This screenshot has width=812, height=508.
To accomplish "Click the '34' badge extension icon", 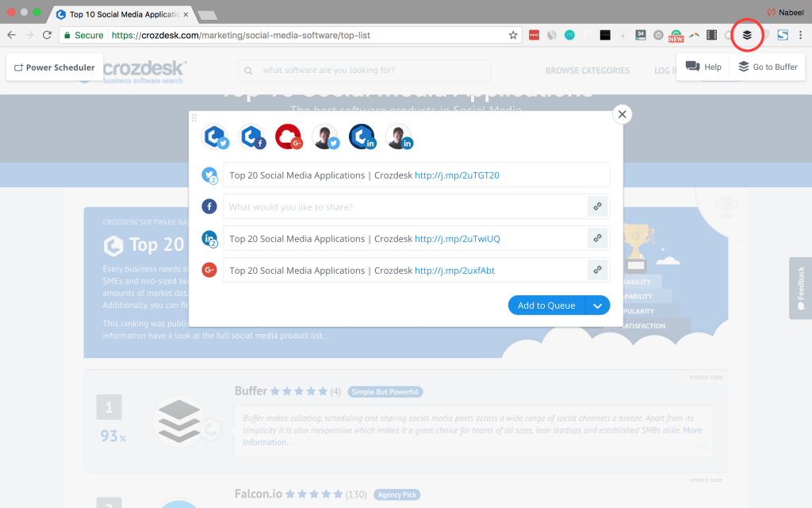I will tap(641, 35).
